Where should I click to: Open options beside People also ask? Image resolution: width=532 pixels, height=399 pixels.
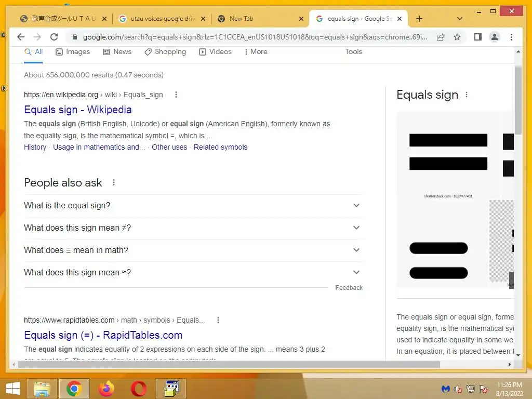(x=114, y=182)
